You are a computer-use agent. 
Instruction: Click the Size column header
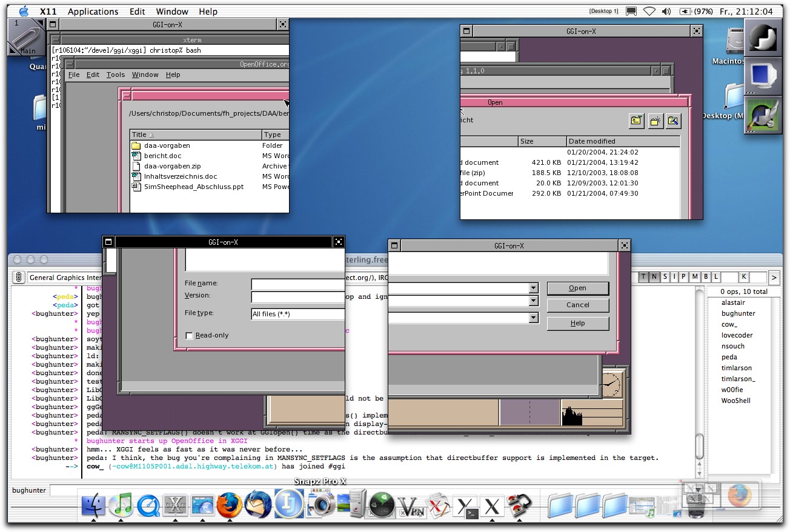(542, 141)
